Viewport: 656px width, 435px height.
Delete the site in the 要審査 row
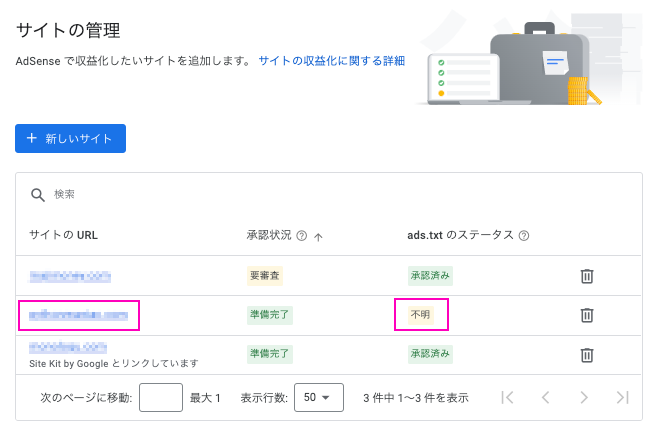587,276
